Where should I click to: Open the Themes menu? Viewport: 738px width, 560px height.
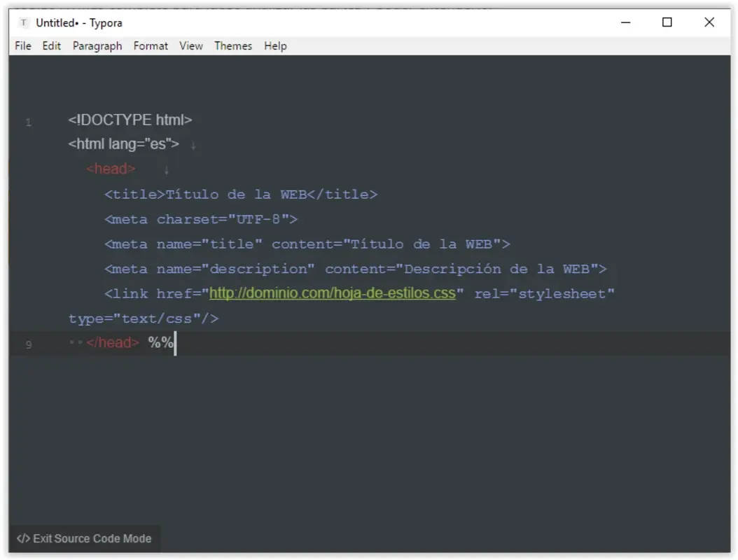[x=233, y=45]
